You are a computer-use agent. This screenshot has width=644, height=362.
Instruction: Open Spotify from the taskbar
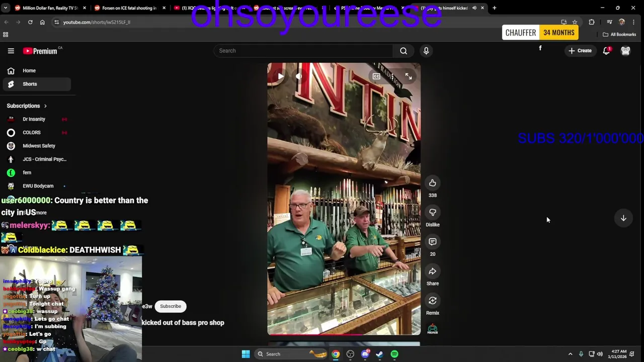(394, 354)
